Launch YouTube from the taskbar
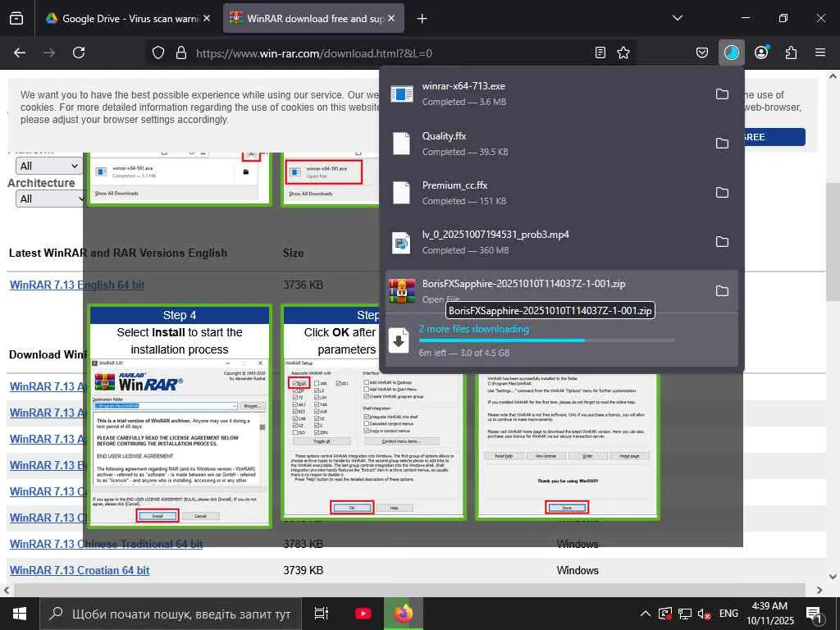This screenshot has height=630, width=840. pyautogui.click(x=363, y=614)
